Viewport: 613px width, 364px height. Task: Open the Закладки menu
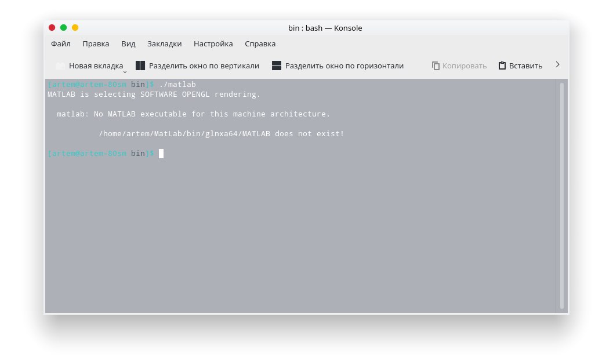click(x=165, y=43)
